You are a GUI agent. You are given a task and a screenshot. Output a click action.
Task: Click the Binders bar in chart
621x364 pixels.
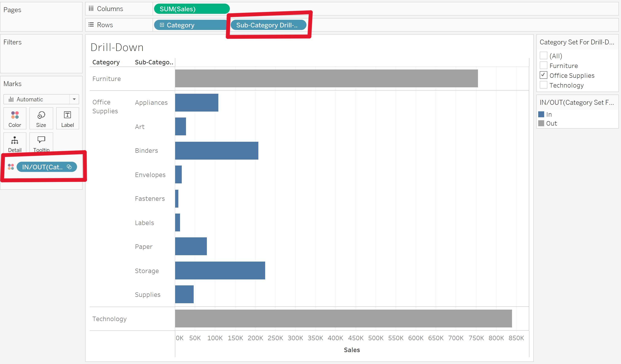pos(216,151)
